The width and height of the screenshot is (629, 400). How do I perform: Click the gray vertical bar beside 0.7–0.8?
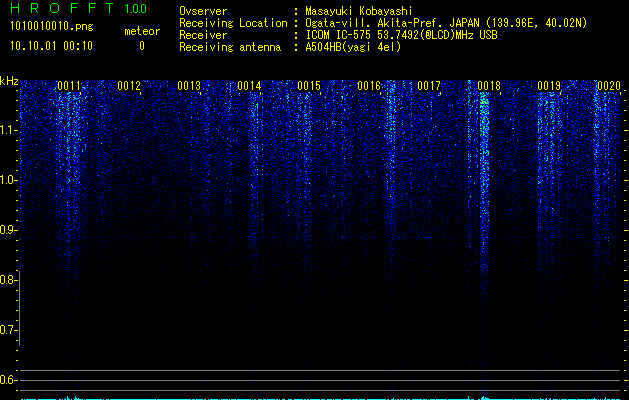(20, 308)
